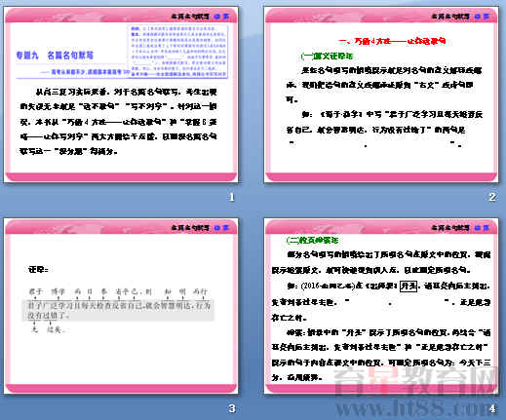Screen dimensions: 506x420
Task: Click the slide number label 3
Action: coord(232,408)
